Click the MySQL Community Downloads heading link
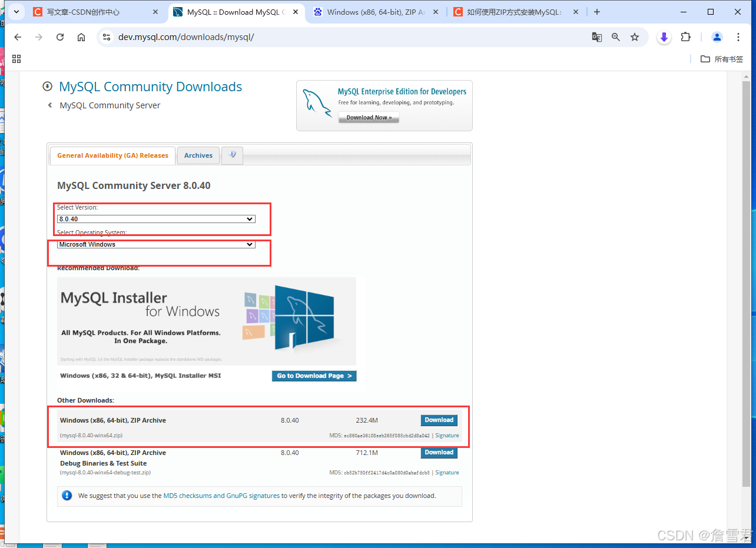Viewport: 756px width, 548px height. 150,87
